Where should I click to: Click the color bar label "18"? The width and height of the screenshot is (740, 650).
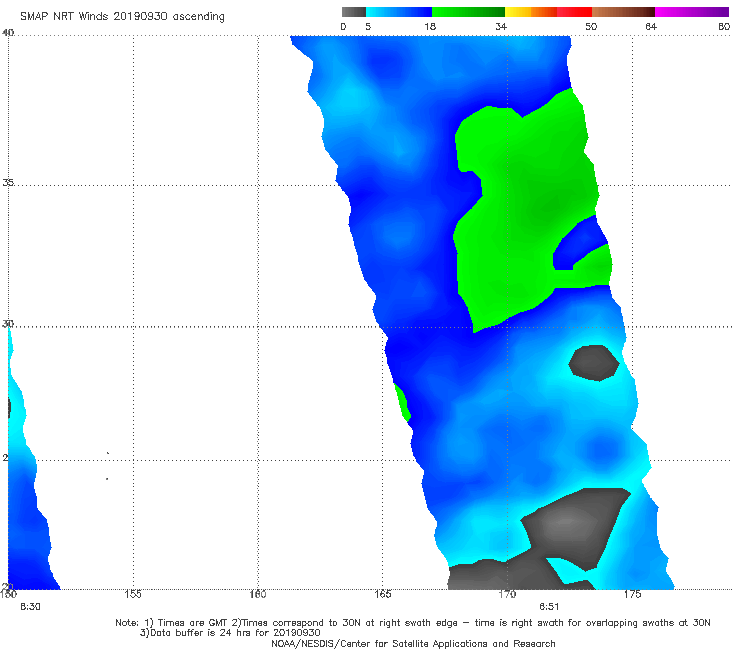(x=430, y=27)
